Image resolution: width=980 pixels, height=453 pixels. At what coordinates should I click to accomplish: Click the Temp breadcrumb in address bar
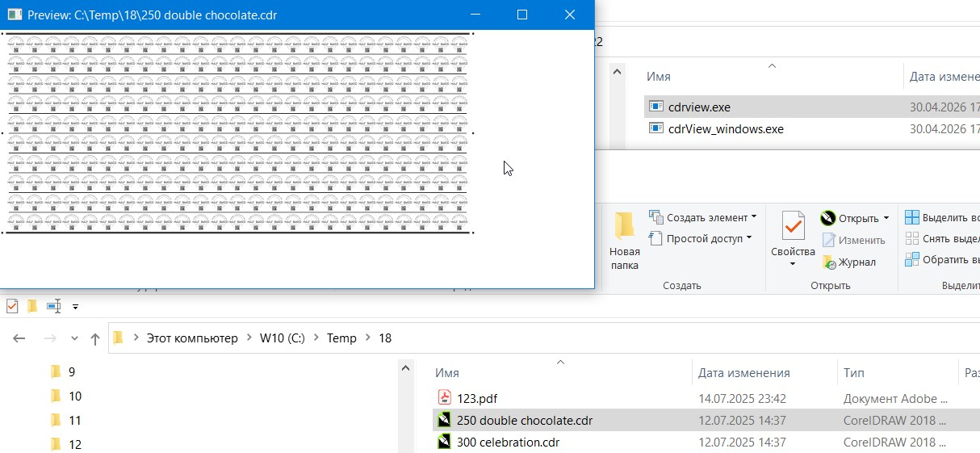pyautogui.click(x=341, y=338)
